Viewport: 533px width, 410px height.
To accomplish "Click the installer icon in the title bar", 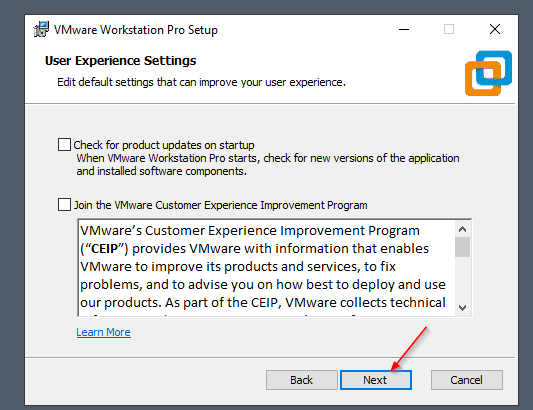I will coord(41,29).
